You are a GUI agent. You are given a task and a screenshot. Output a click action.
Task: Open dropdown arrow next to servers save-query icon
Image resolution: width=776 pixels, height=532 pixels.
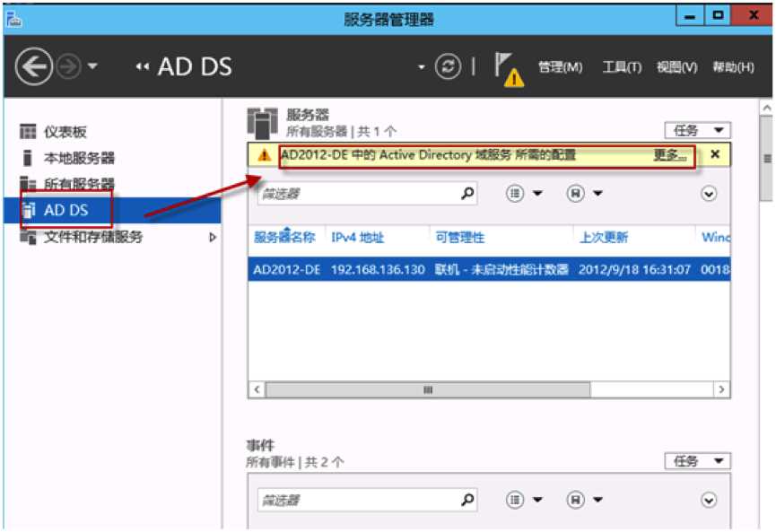[597, 193]
